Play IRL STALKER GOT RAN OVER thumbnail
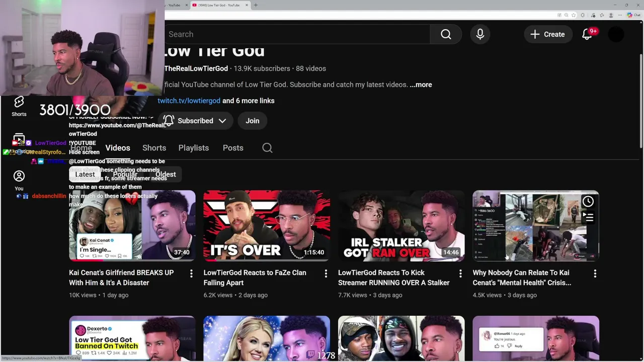This screenshot has height=362, width=644. pyautogui.click(x=401, y=226)
